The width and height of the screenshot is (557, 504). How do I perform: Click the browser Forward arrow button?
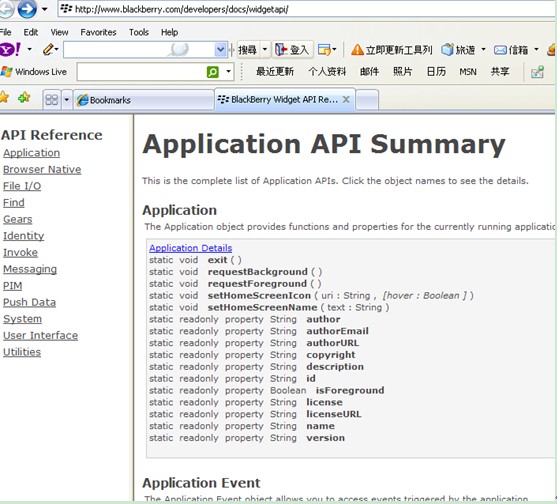pyautogui.click(x=27, y=9)
